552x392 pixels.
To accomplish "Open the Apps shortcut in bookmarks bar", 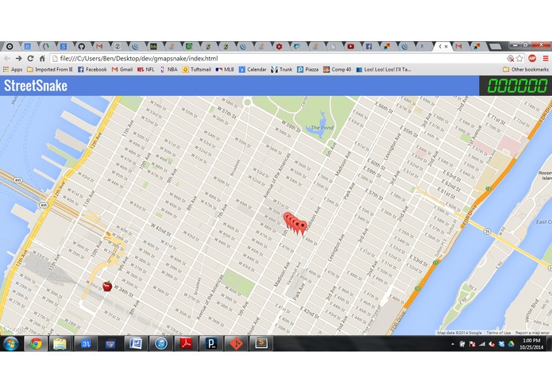I will click(x=13, y=70).
